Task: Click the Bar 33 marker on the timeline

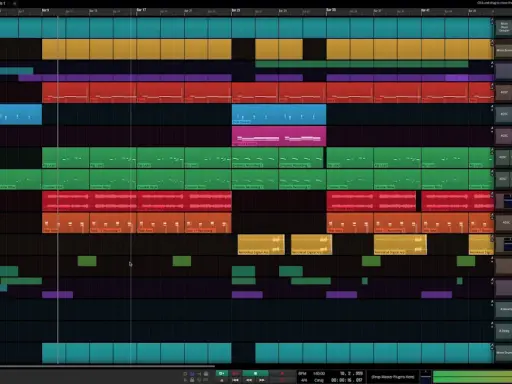Action: [x=331, y=10]
